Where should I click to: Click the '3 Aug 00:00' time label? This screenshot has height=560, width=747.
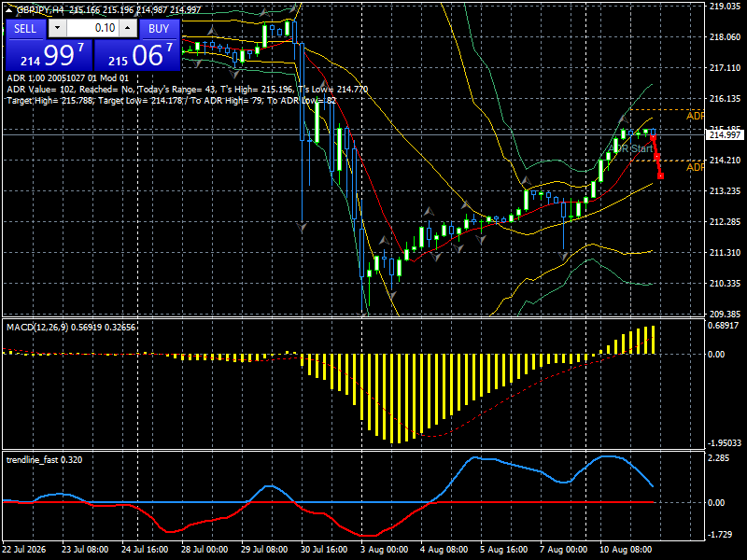tap(384, 549)
